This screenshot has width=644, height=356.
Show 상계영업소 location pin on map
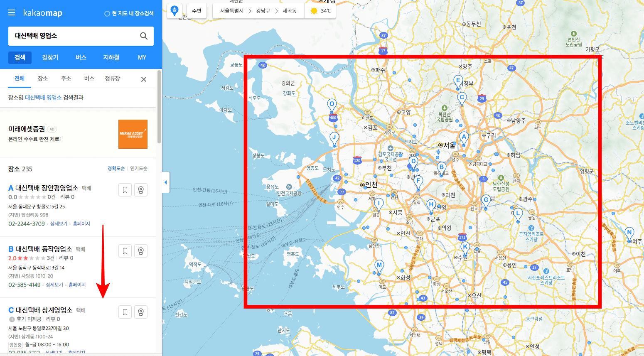click(x=141, y=312)
